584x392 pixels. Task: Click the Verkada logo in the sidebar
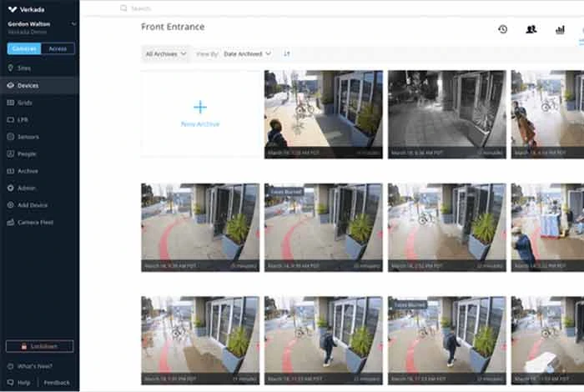26,9
